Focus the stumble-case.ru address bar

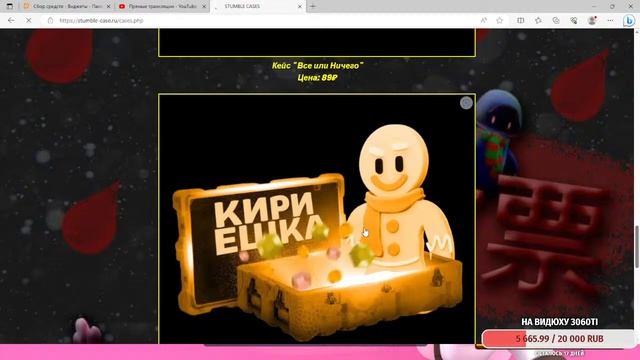(x=261, y=20)
